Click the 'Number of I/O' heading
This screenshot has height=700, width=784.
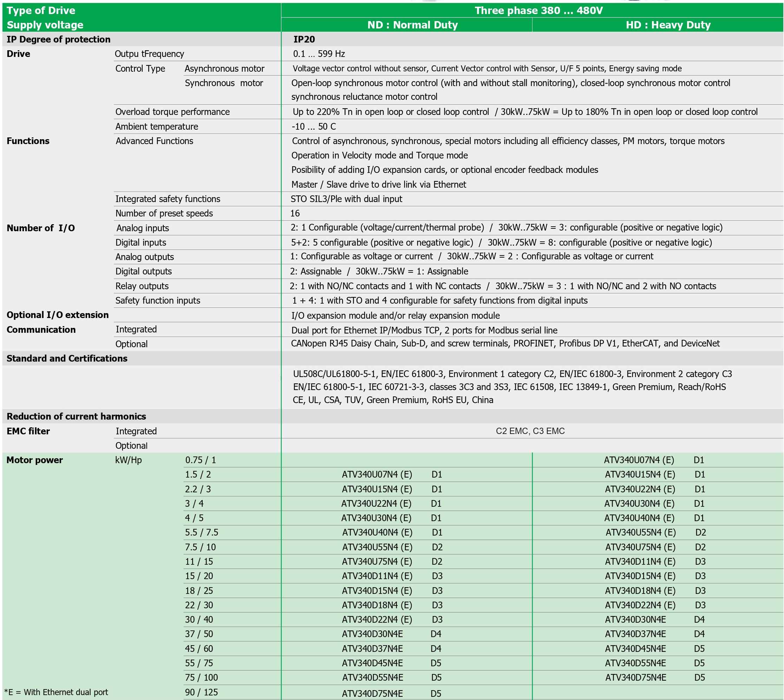[41, 228]
